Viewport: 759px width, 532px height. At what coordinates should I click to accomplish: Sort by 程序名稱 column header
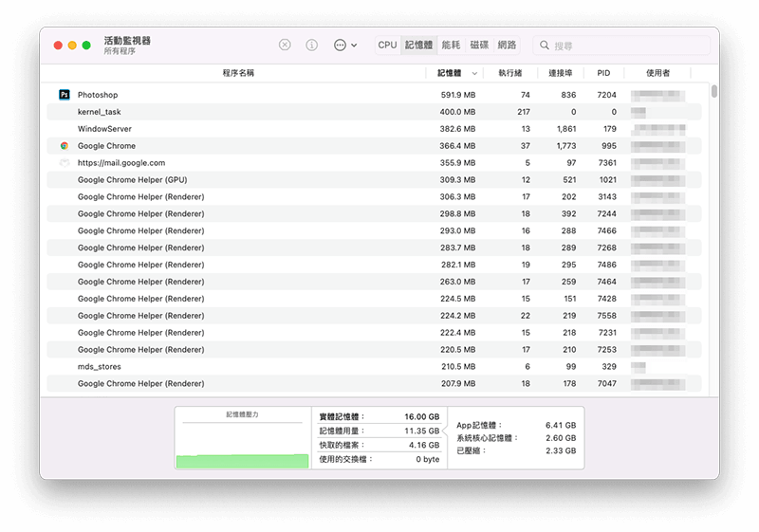238,73
